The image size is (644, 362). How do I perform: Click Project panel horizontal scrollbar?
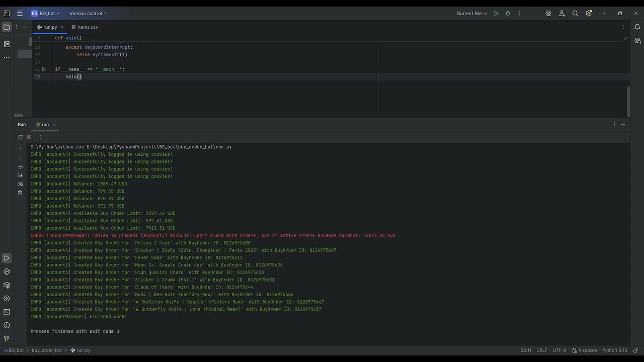[x=18, y=115]
